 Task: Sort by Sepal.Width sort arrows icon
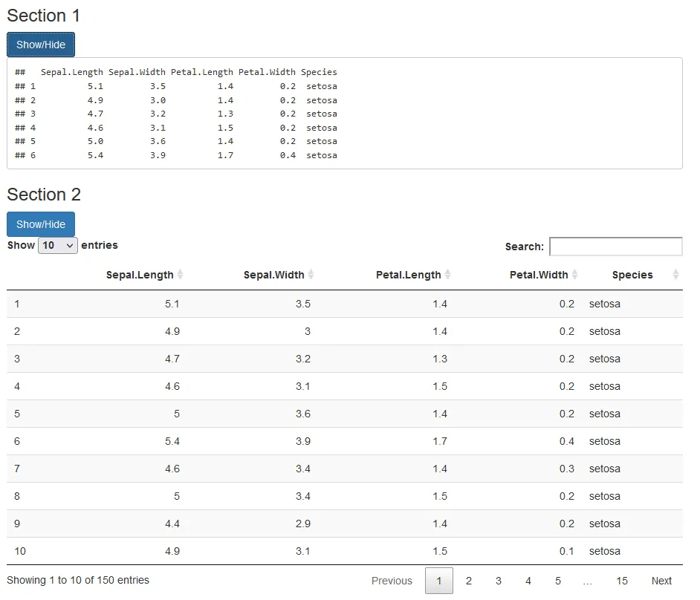[x=311, y=274]
